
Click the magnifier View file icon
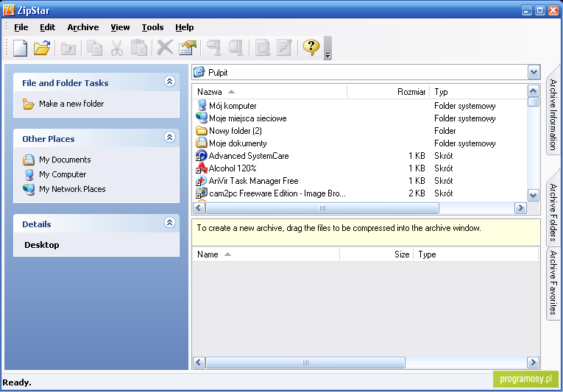click(263, 48)
